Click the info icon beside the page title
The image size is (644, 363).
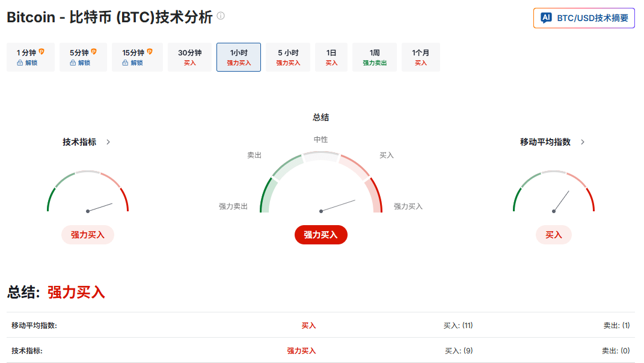coord(221,16)
